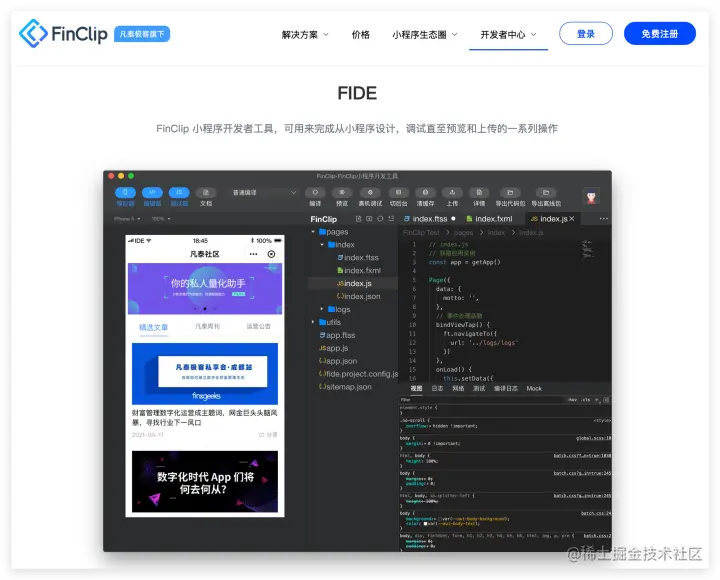Select the 测试 debugger tab

479,389
